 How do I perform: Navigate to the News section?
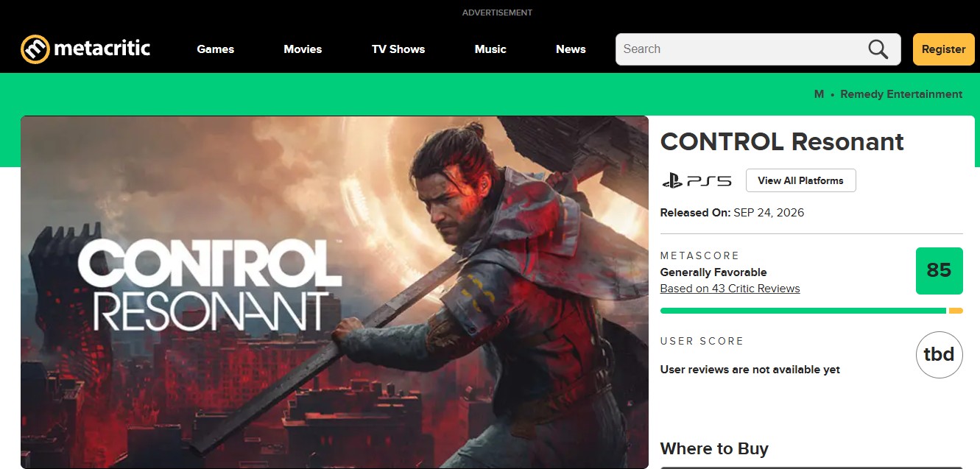click(x=571, y=49)
